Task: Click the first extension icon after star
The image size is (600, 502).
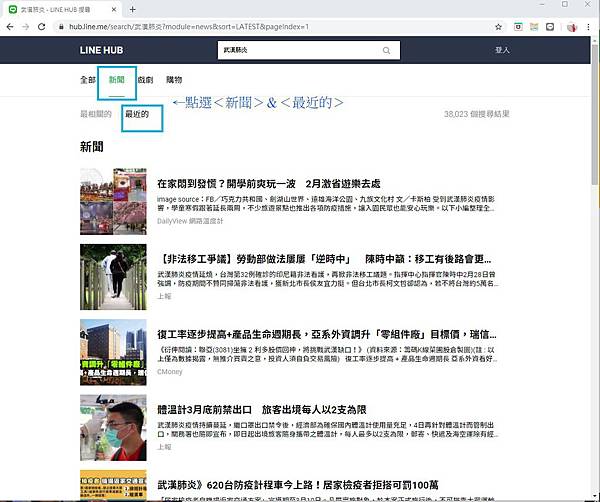Action: [518, 27]
